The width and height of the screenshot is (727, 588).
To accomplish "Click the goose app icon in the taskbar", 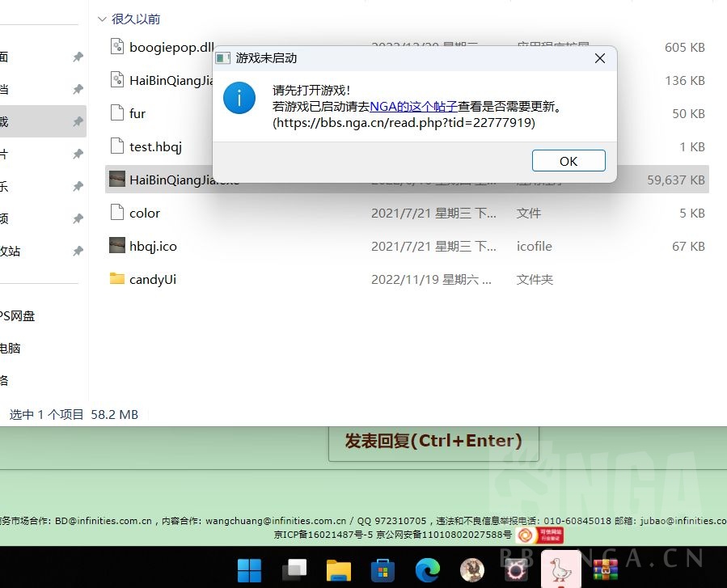I will tap(560, 570).
